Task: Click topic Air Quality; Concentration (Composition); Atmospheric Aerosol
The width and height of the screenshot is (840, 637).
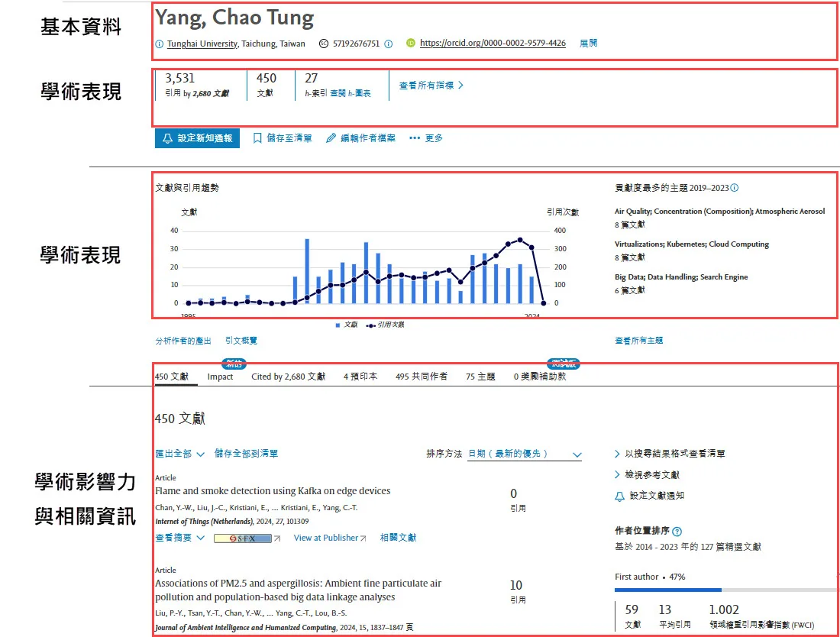Action: (x=719, y=212)
